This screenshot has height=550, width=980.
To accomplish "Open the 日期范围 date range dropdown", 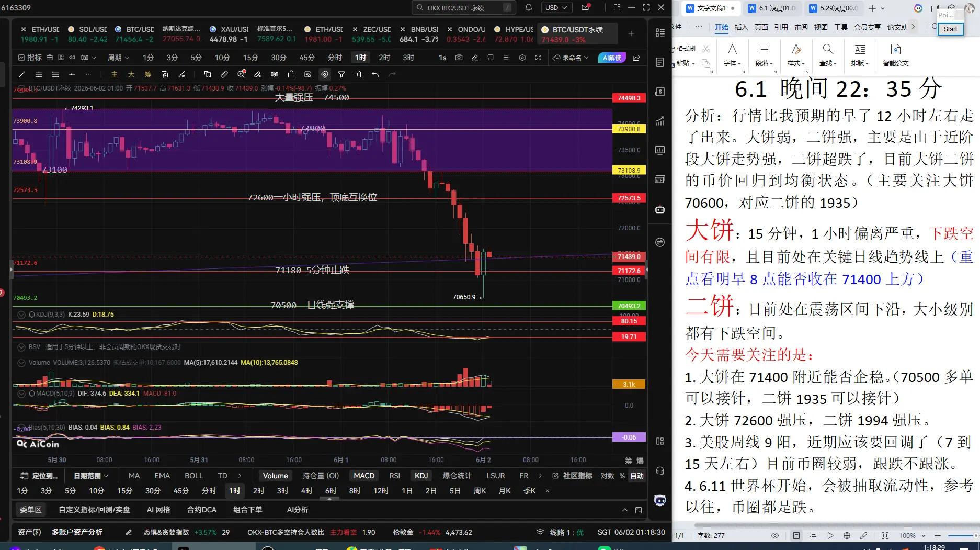I will [x=91, y=476].
